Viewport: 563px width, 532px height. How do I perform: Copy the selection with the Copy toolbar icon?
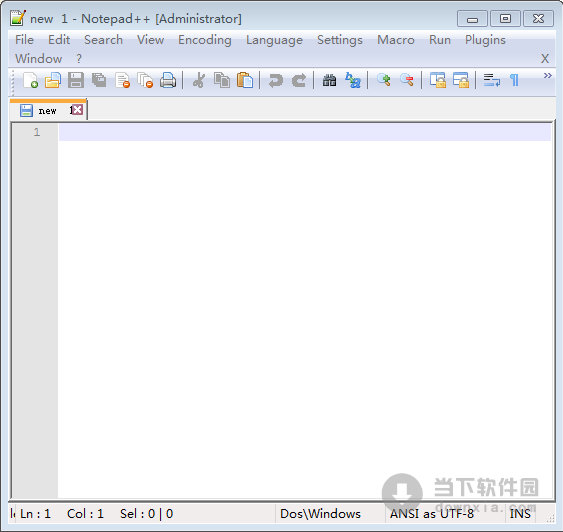click(222, 80)
